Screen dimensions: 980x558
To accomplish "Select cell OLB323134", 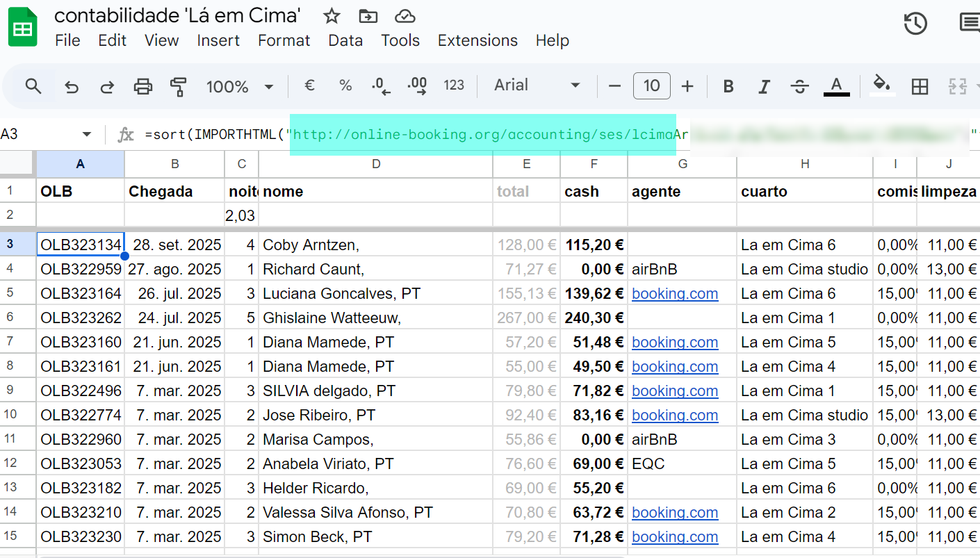I will click(x=81, y=245).
